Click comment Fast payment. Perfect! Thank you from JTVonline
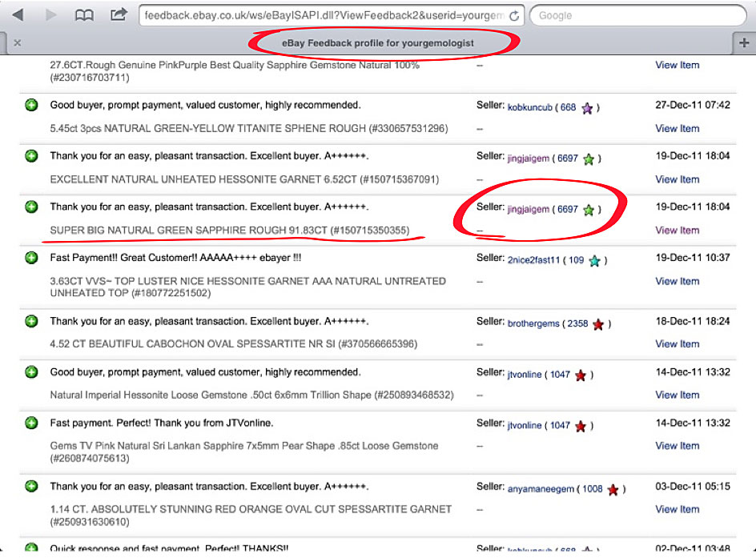The width and height of the screenshot is (756, 558). click(x=162, y=423)
